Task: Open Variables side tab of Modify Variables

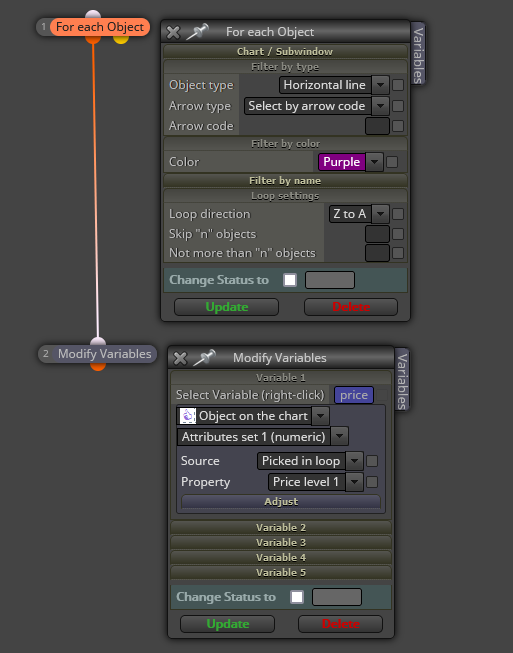Action: point(401,379)
